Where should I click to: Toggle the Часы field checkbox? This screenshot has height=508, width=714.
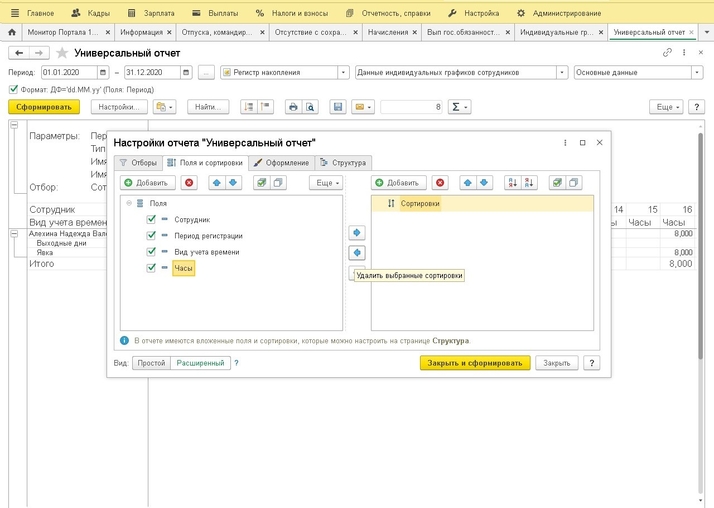coord(151,268)
